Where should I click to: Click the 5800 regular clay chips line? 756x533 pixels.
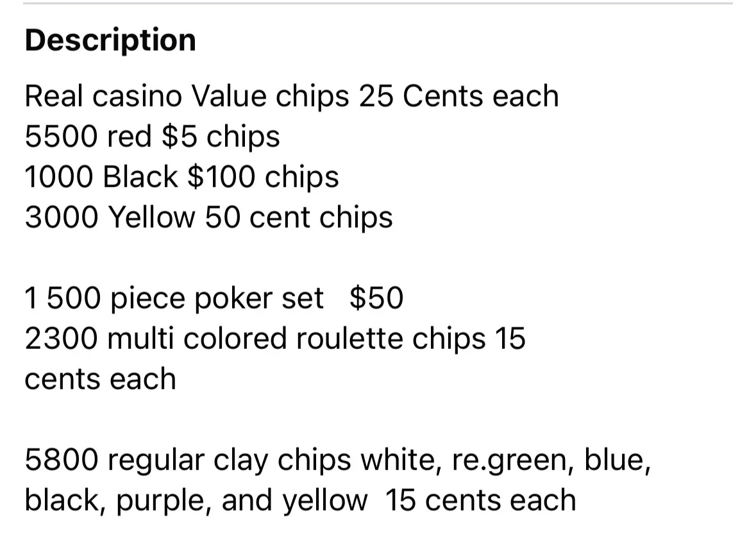tap(338, 460)
